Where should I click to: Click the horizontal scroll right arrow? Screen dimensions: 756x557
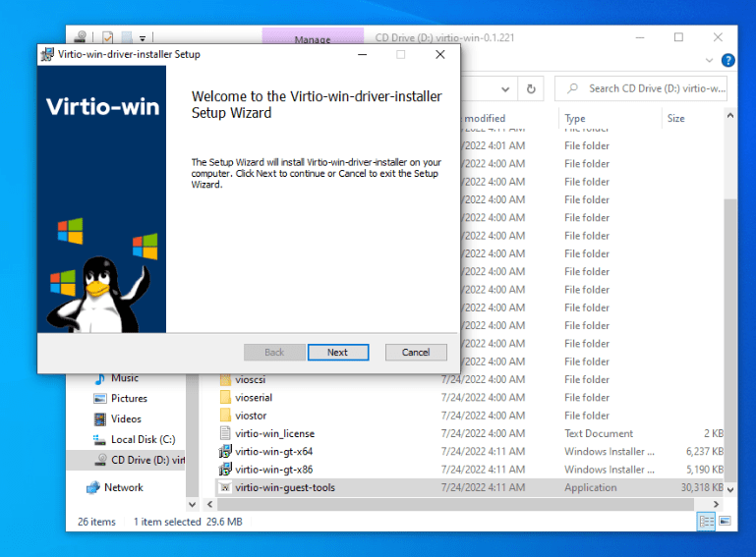[x=716, y=505]
